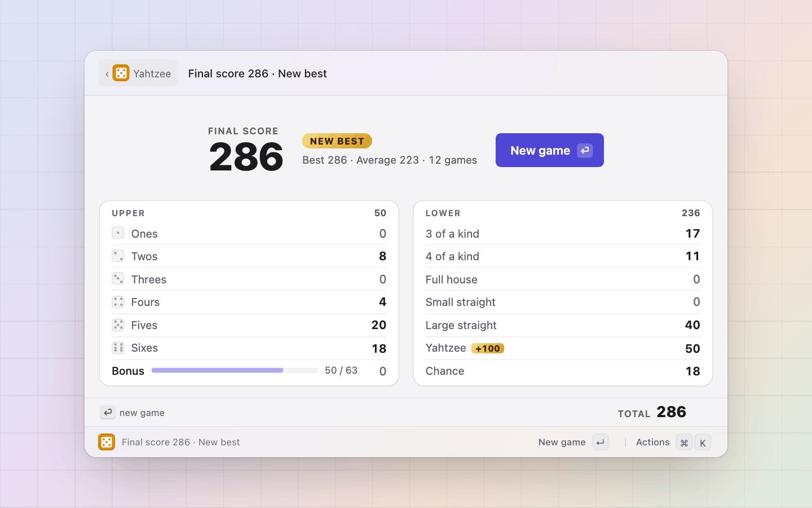
Task: Click 'Best 286 · Average 223 · 12 games' stats
Action: pos(390,160)
